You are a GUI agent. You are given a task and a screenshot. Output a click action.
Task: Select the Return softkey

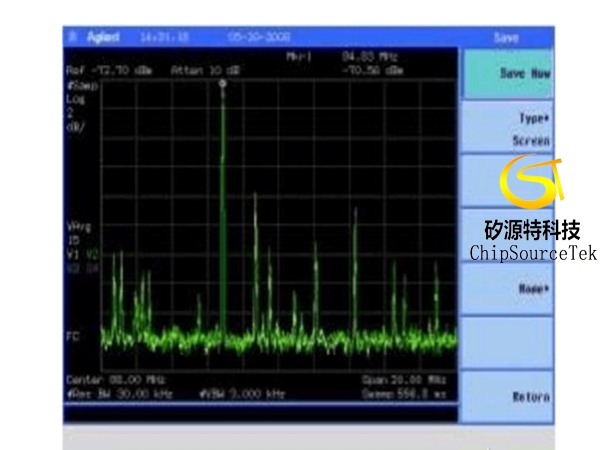(x=507, y=396)
